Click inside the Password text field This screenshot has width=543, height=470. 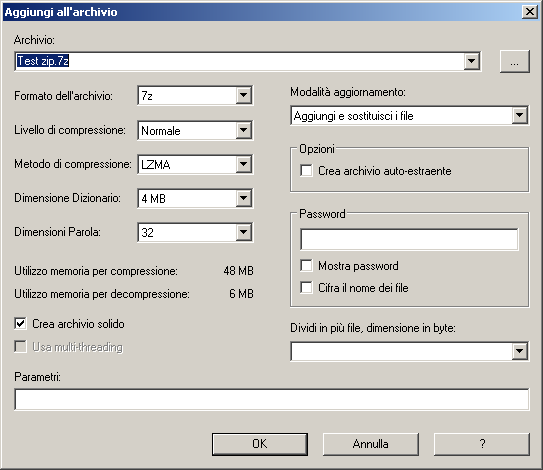pos(409,239)
